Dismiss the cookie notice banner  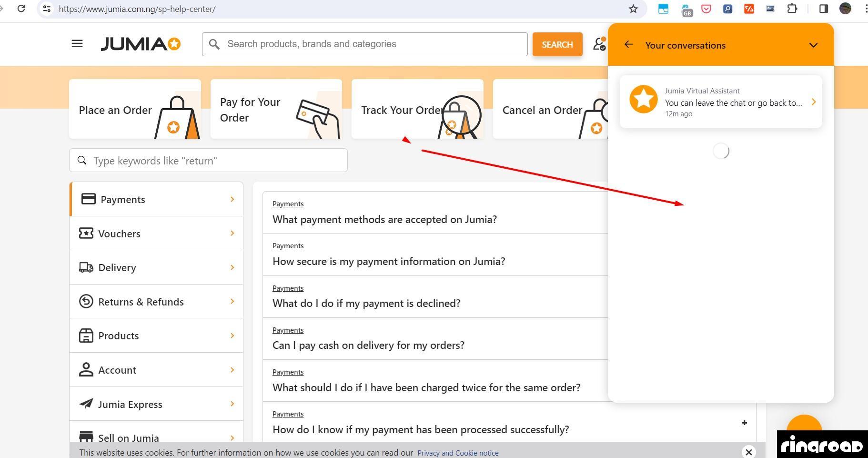coord(749,452)
